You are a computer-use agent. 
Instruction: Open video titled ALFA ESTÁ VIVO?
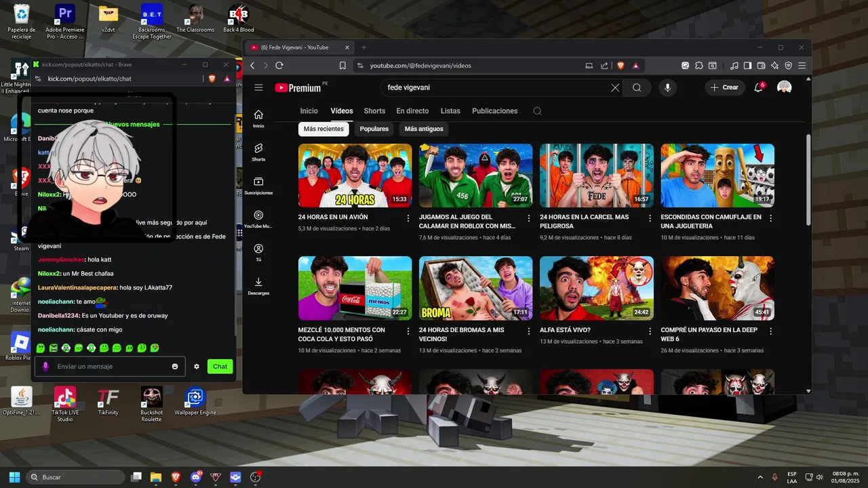coord(565,330)
